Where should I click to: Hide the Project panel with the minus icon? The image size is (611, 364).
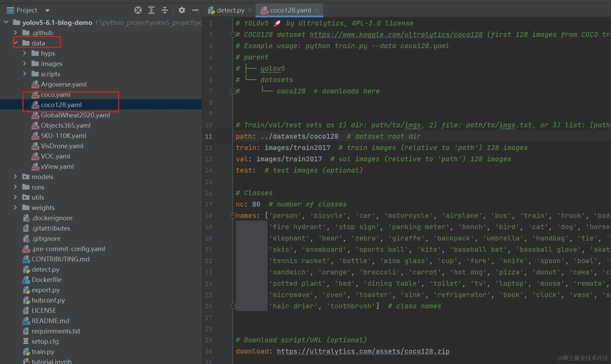pyautogui.click(x=195, y=10)
